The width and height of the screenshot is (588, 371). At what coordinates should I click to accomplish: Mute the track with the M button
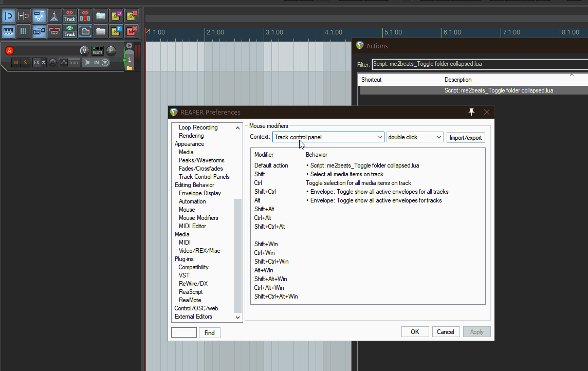[16, 63]
